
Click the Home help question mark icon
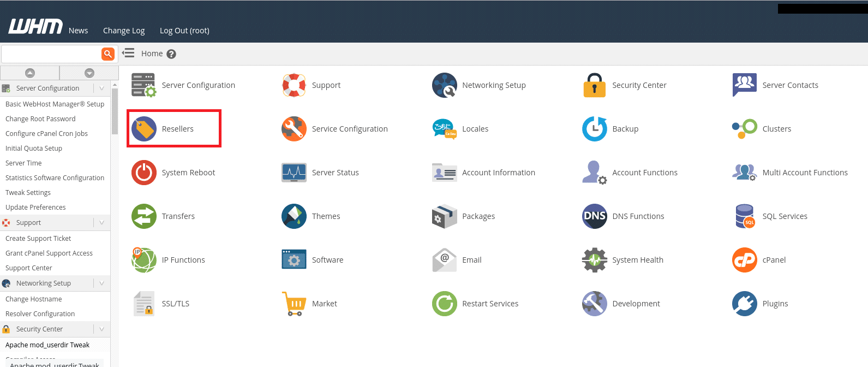pos(171,54)
